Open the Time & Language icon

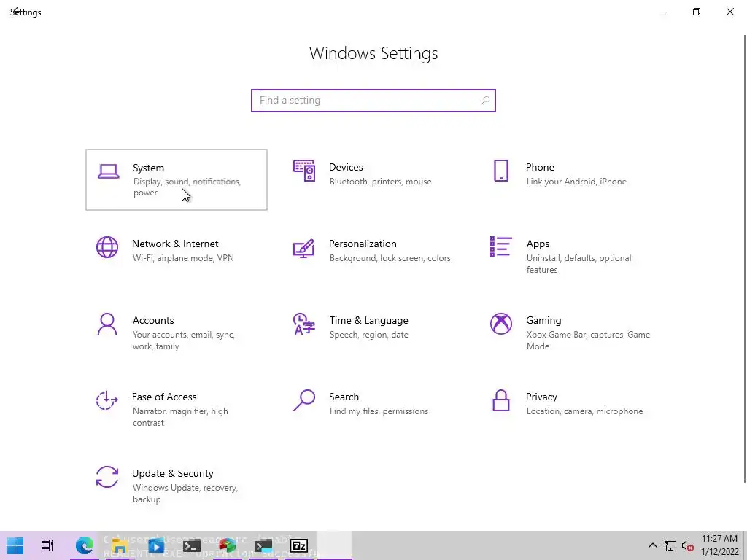[x=304, y=324]
